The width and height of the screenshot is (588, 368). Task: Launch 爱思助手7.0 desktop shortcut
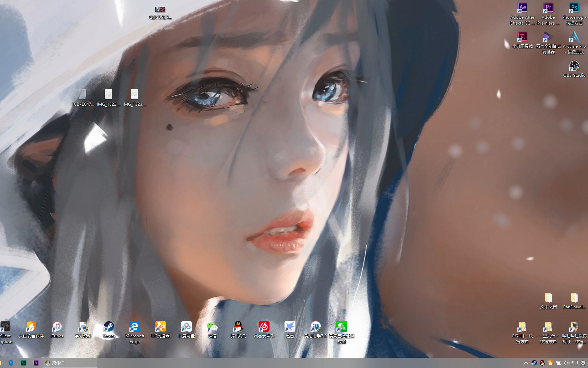[x=315, y=330]
